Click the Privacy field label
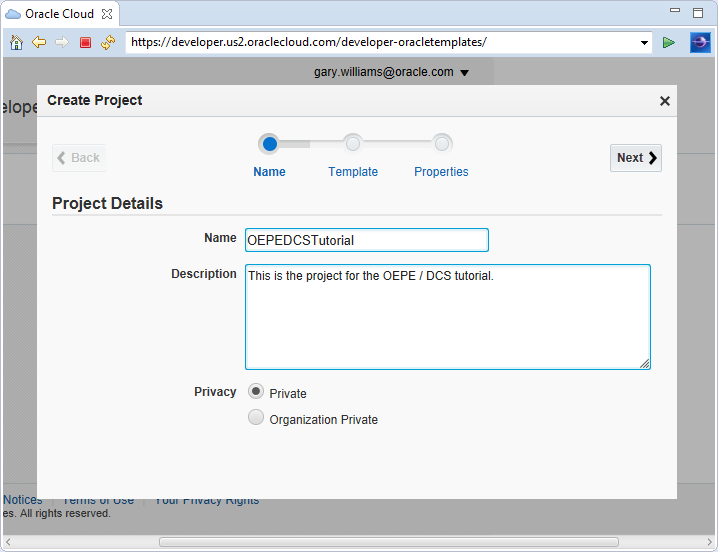718x552 pixels. (215, 392)
